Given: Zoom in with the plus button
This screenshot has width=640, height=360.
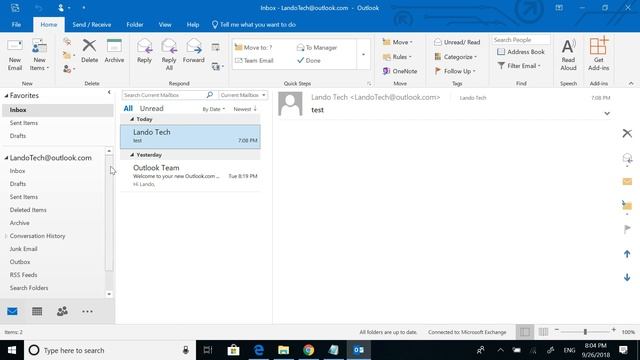Looking at the screenshot, I should [x=613, y=330].
